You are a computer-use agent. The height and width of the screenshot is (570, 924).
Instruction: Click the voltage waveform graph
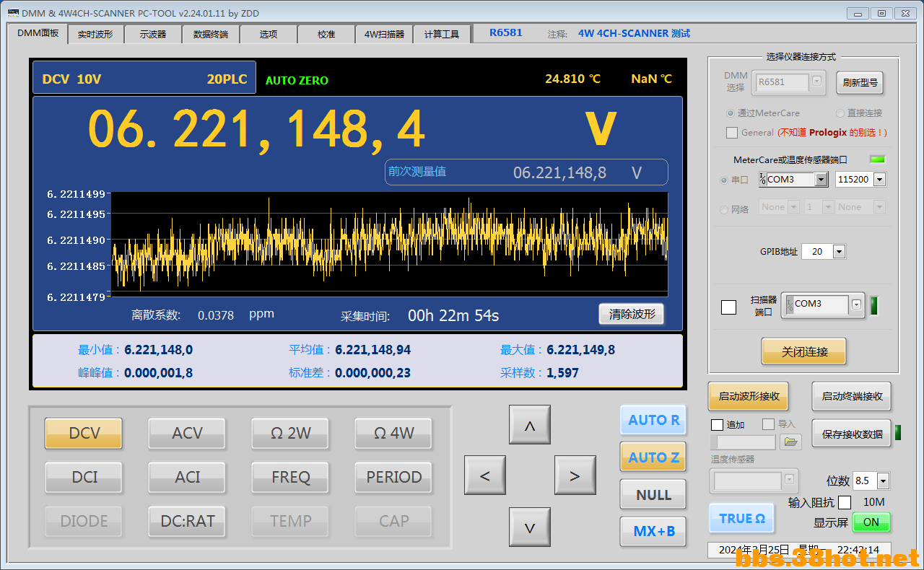[x=390, y=244]
